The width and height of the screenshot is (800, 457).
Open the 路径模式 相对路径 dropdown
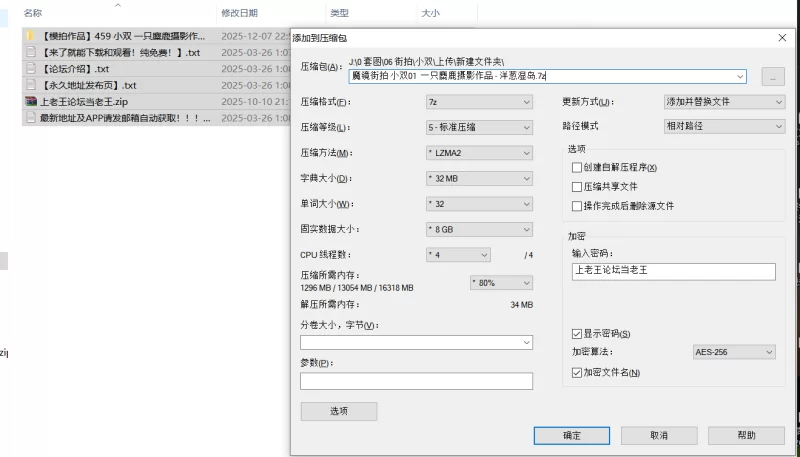pos(724,126)
